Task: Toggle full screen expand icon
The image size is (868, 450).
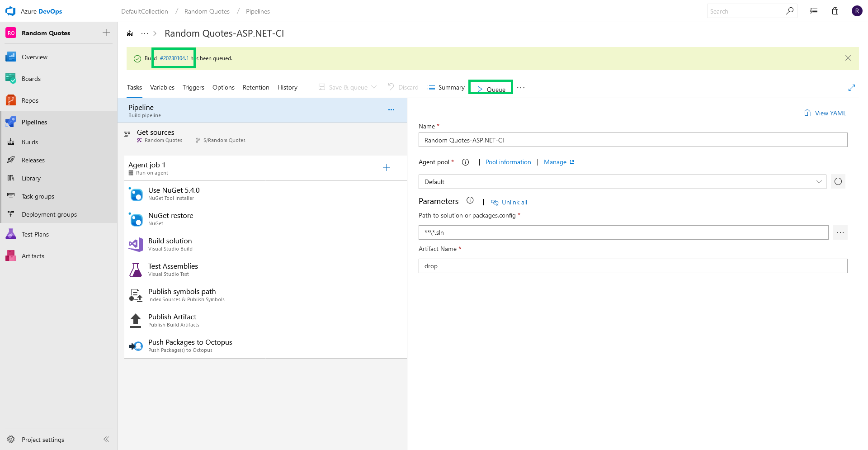Action: tap(852, 88)
